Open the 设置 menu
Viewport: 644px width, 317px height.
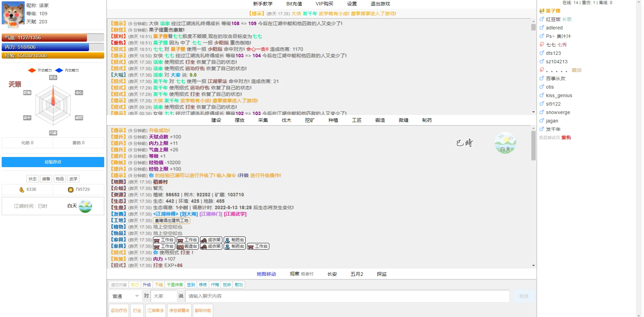pyautogui.click(x=352, y=4)
